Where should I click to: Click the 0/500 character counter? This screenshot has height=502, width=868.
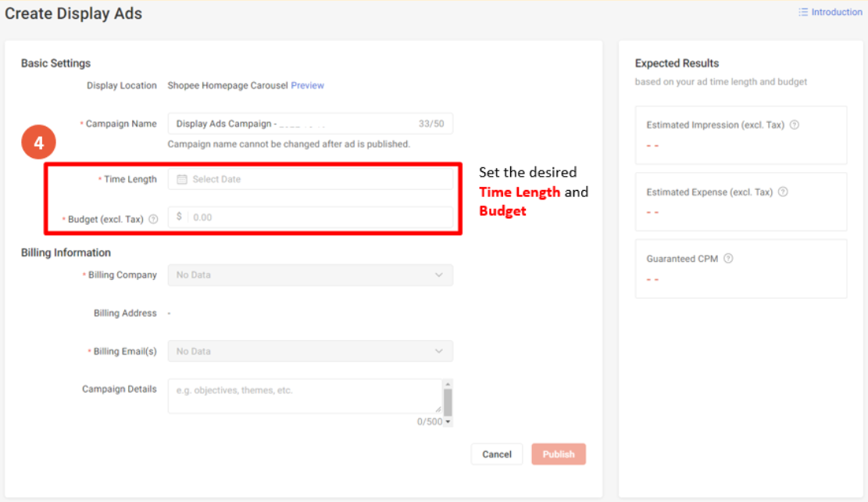click(431, 420)
